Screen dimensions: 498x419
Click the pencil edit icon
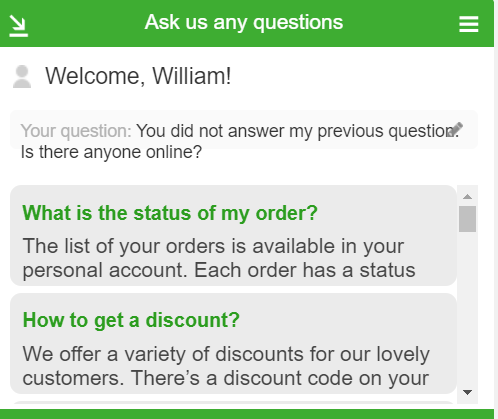[x=455, y=130]
